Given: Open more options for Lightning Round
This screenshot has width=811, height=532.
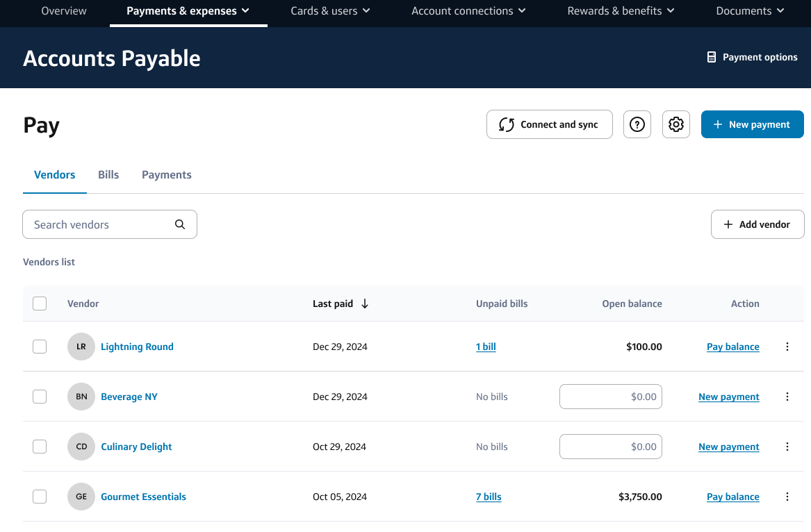Looking at the screenshot, I should tap(787, 347).
